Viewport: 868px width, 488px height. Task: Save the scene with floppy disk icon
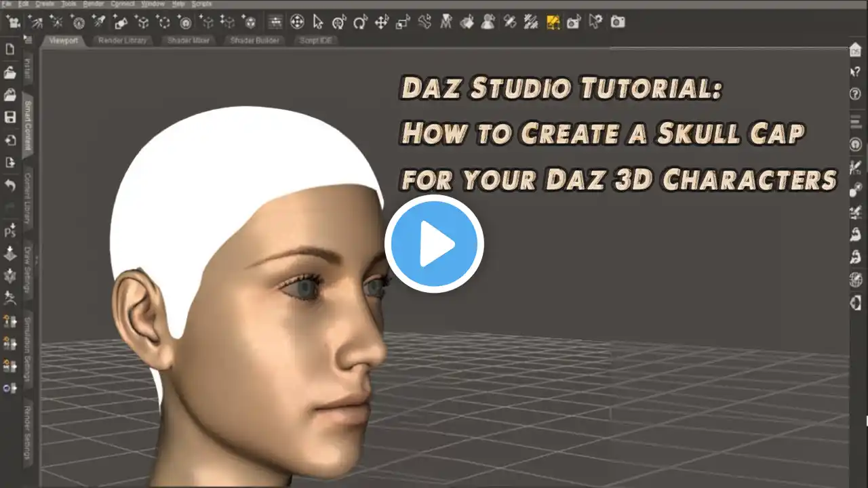10,118
